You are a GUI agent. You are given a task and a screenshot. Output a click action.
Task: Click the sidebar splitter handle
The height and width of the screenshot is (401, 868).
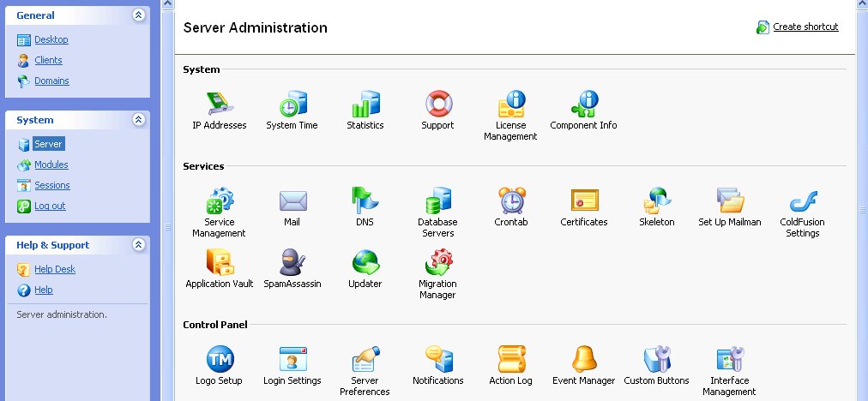(x=168, y=227)
